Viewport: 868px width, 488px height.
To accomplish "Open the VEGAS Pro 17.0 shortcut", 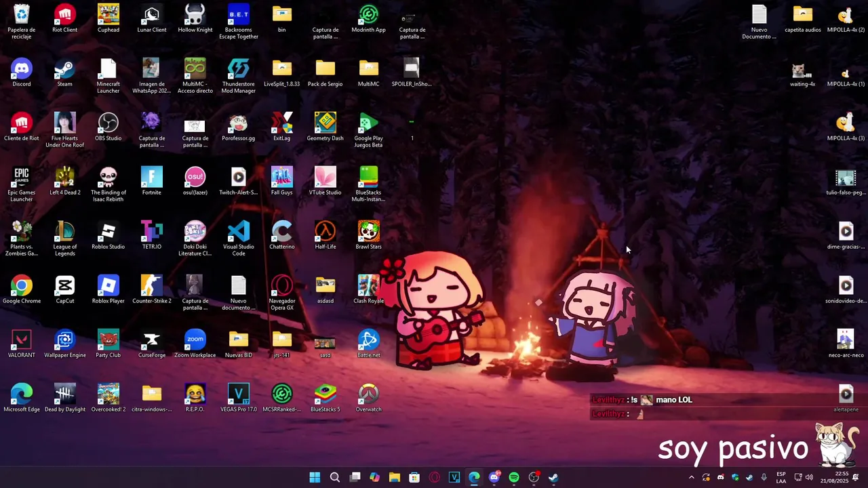I will tap(239, 399).
